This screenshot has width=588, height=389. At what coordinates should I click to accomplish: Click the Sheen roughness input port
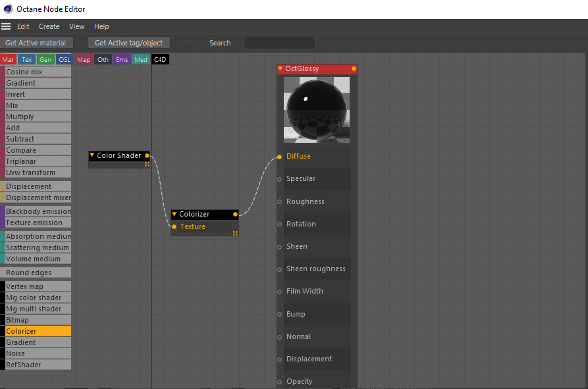pos(279,269)
